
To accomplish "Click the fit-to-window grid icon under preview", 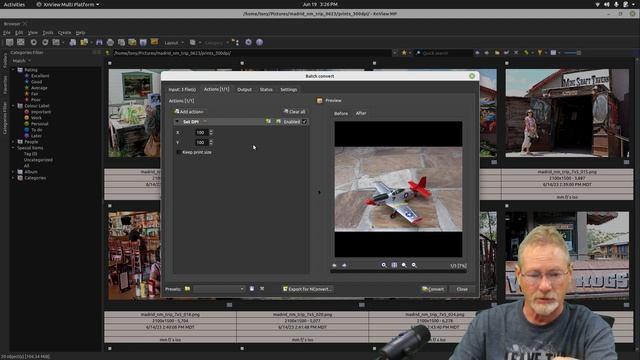I will coord(394,265).
